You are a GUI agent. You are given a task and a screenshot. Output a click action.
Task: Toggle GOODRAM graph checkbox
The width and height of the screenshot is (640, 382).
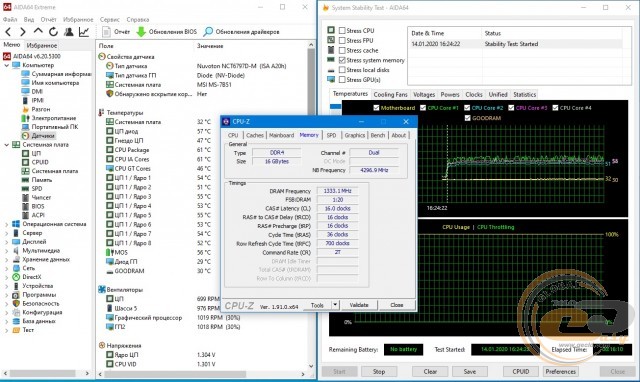[467, 118]
